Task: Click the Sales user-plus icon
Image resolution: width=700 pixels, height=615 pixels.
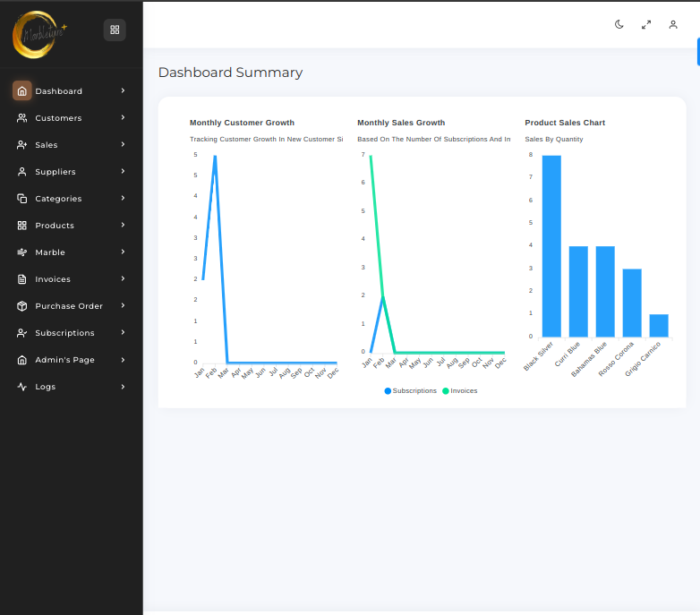Action: pos(21,145)
